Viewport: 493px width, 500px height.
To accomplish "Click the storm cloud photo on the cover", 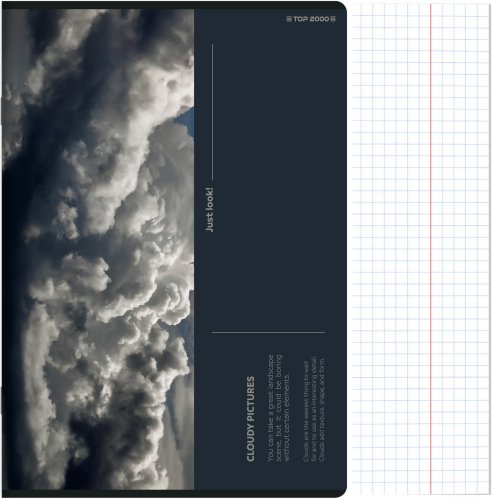I will point(98,249).
